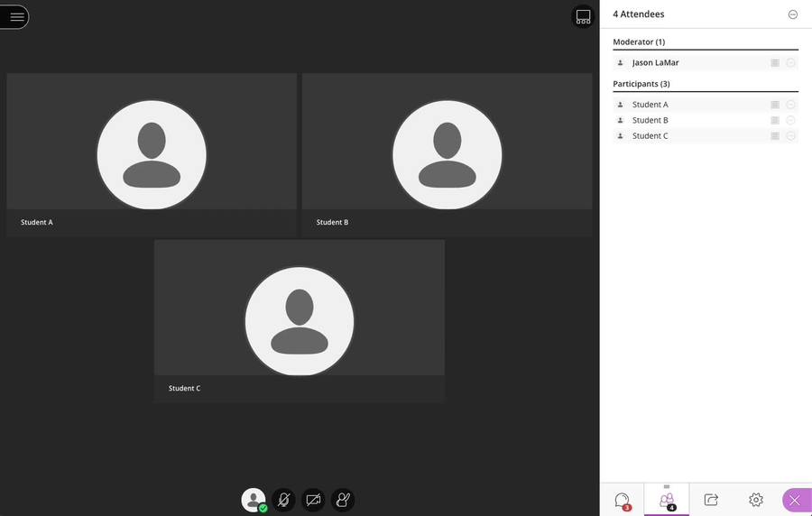Viewport: 812px width, 516px height.
Task: Open attendee controls for Student B
Action: [790, 120]
